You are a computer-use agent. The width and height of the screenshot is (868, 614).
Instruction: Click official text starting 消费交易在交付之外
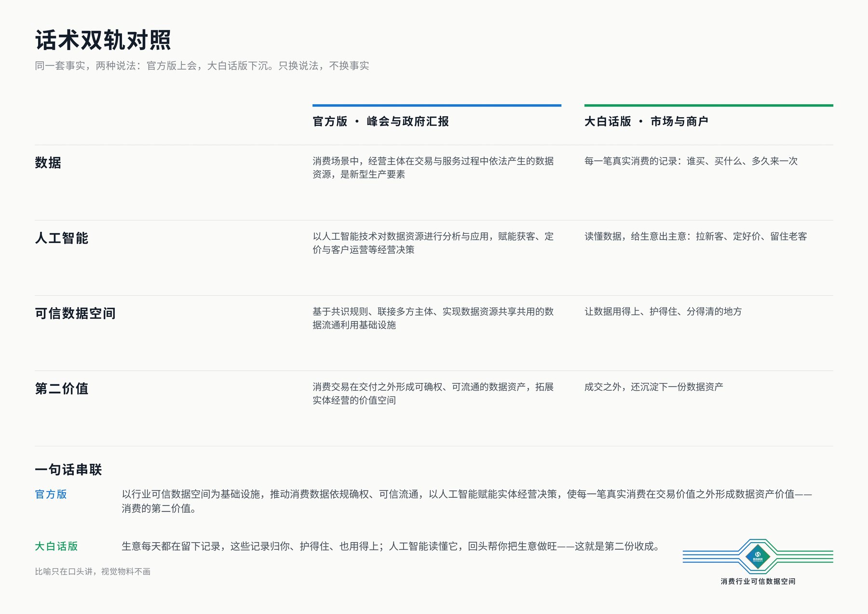pyautogui.click(x=433, y=393)
